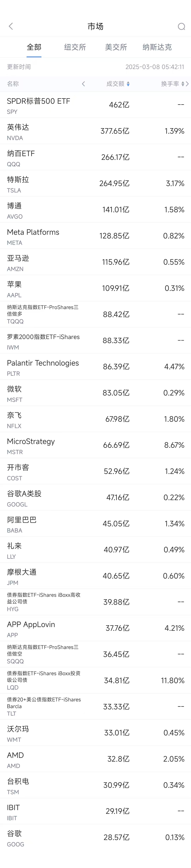This screenshot has width=191, height=868.
Task: Open search with magnifier icon
Action: pyautogui.click(x=181, y=26)
